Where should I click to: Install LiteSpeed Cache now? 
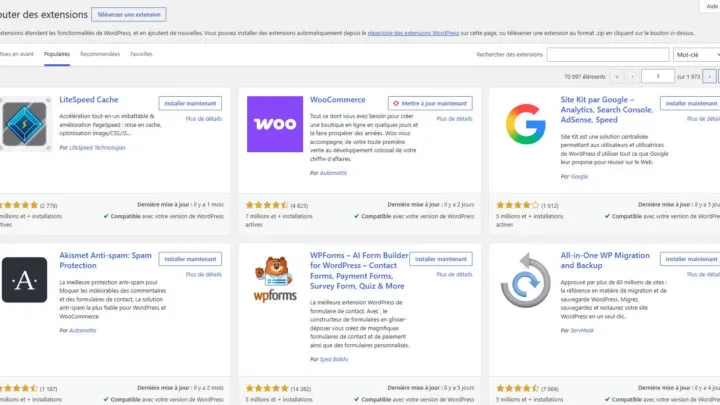190,103
